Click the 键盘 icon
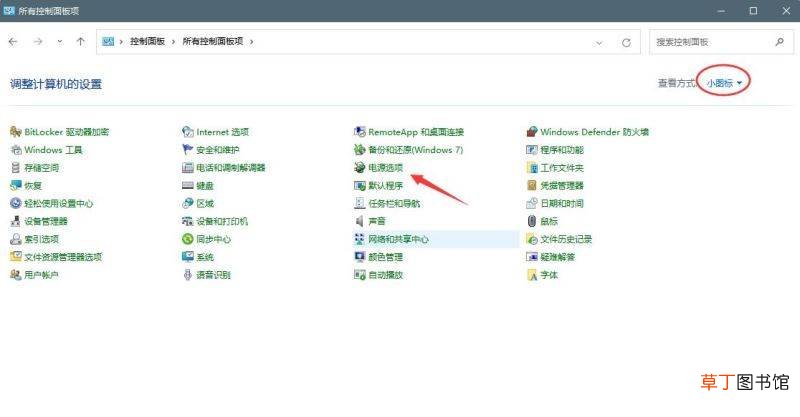 point(188,185)
